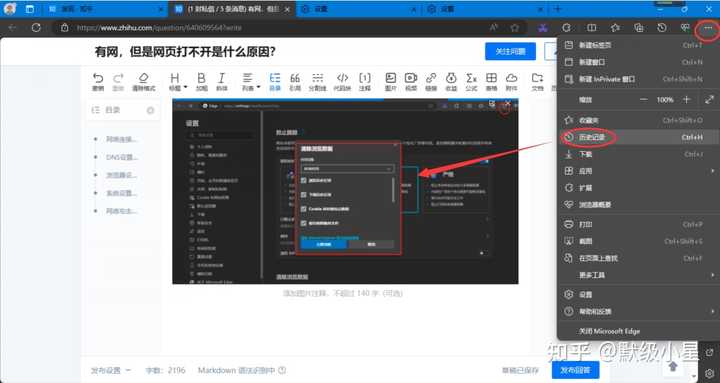720x383 pixels.
Task: Select the 打印 menu item
Action: 637,225
